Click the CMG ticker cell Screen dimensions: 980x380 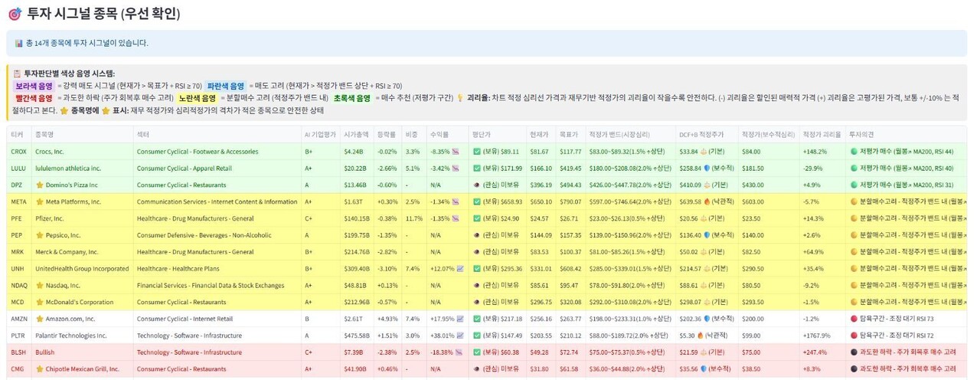click(18, 369)
